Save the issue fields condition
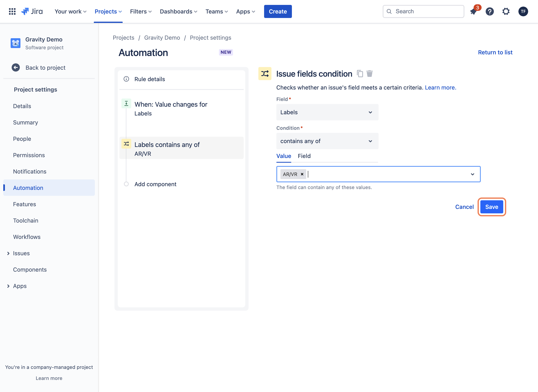 (x=491, y=207)
